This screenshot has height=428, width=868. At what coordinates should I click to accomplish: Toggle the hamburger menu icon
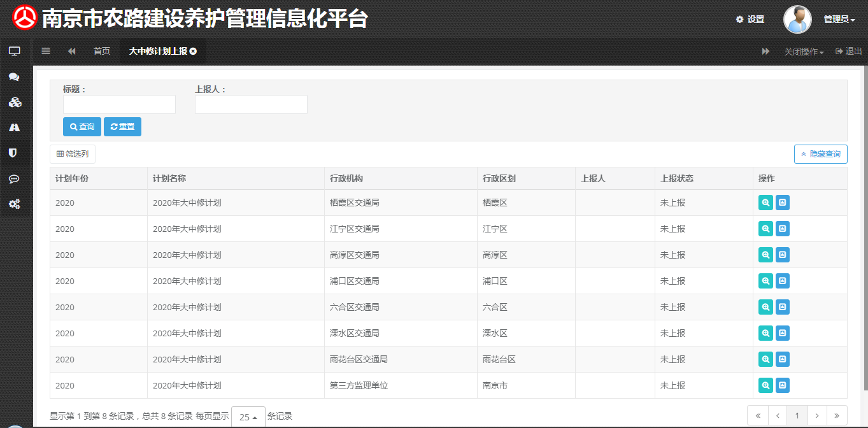pos(46,51)
